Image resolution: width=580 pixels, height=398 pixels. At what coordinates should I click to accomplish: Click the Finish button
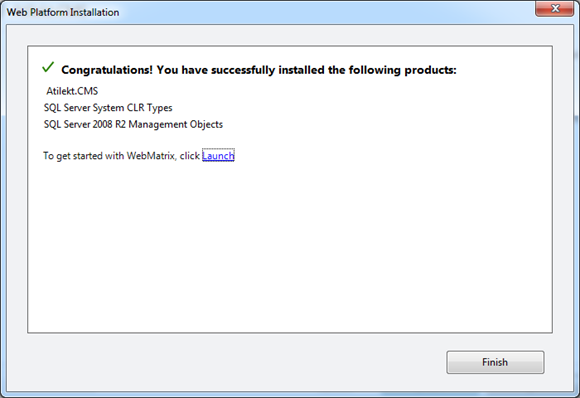495,362
